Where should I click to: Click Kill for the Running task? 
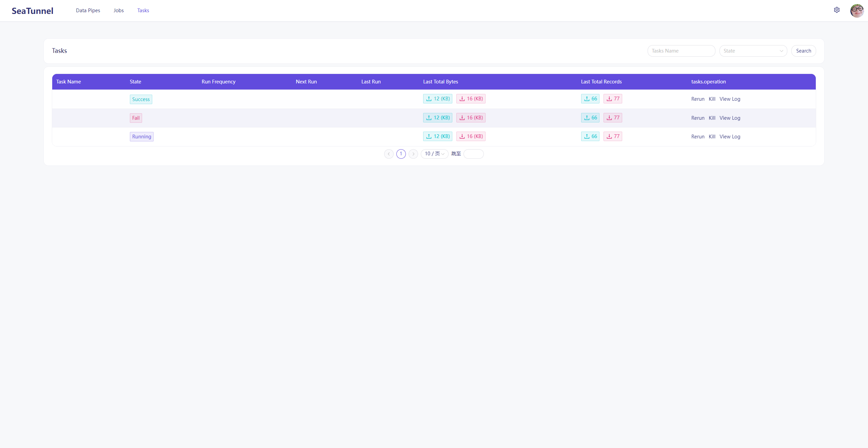coord(712,137)
